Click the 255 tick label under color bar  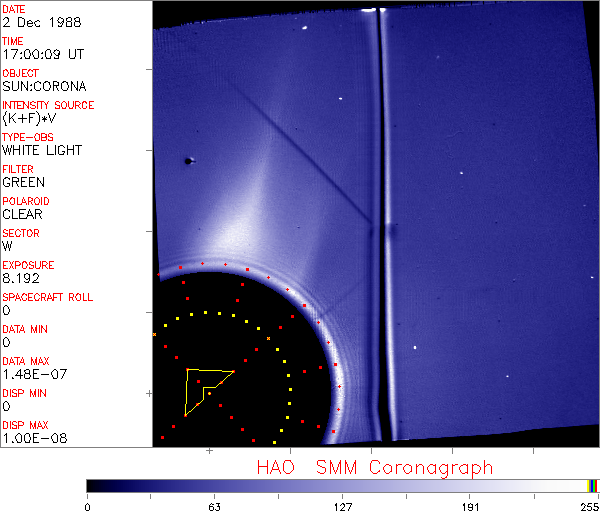(590, 507)
